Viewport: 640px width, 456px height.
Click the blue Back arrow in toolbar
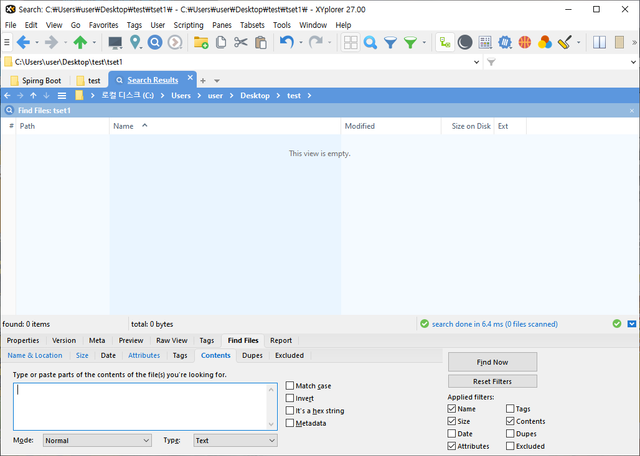(23, 42)
